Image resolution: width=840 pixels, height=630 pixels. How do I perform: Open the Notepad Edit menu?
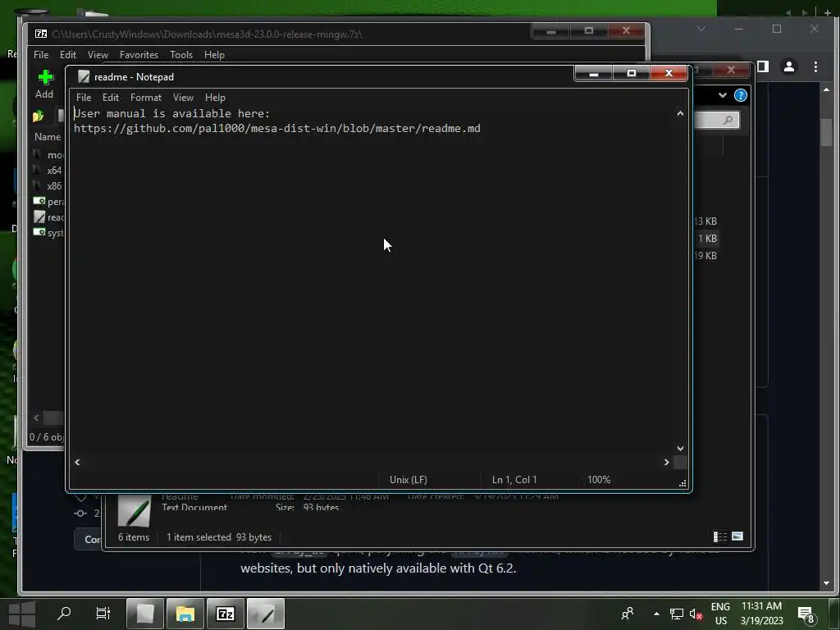(x=111, y=98)
